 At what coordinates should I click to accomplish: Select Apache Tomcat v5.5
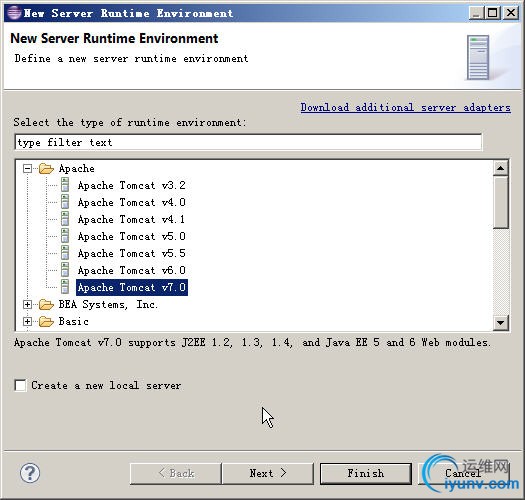[132, 254]
